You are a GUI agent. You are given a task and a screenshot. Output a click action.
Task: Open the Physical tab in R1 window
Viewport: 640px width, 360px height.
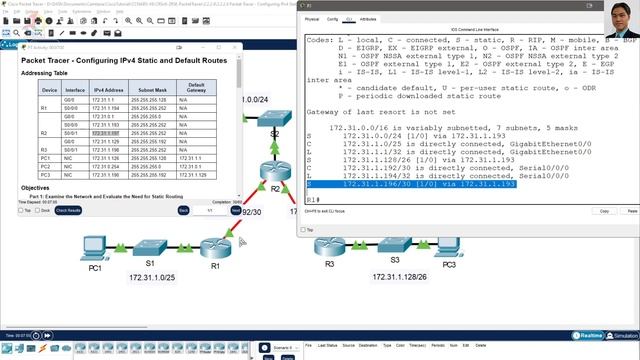(312, 19)
